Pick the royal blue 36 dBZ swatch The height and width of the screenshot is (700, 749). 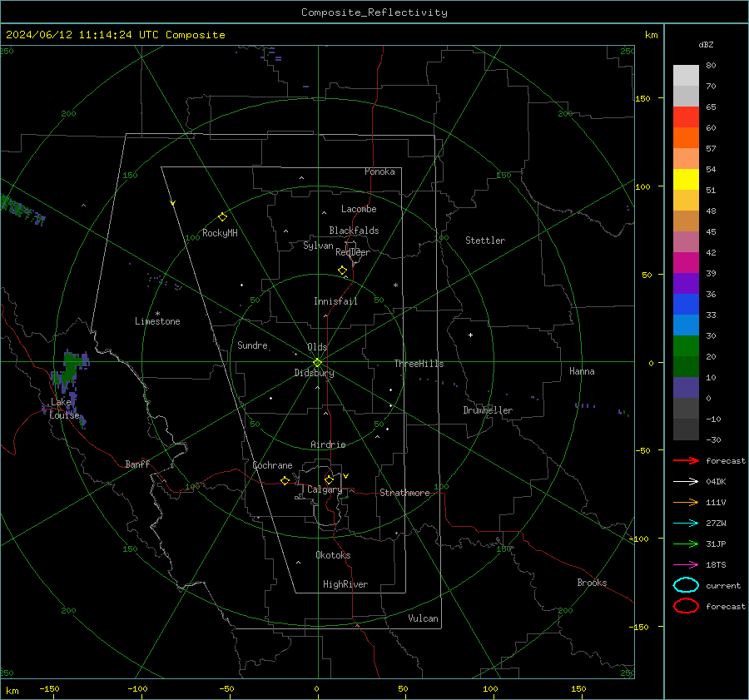tap(686, 304)
